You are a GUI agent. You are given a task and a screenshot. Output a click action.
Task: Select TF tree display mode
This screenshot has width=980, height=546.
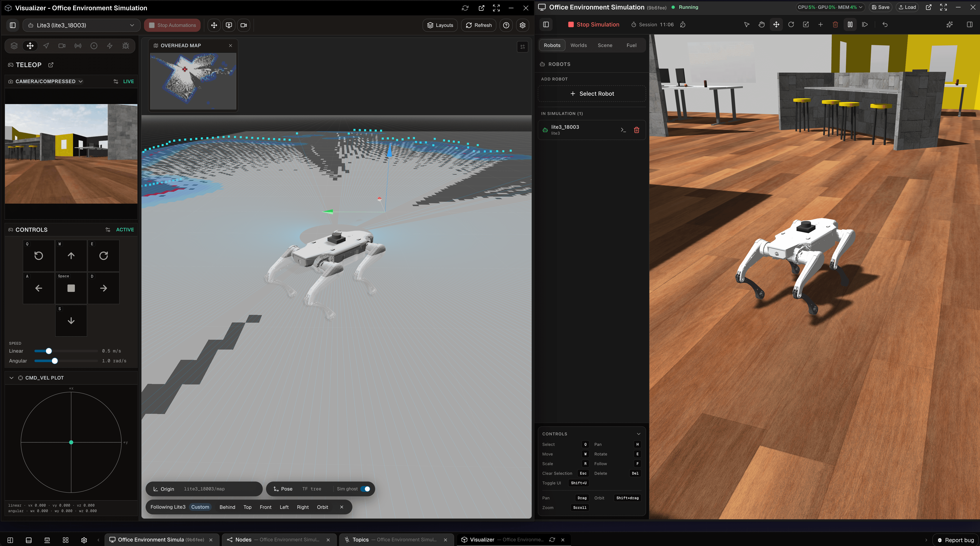coord(312,489)
